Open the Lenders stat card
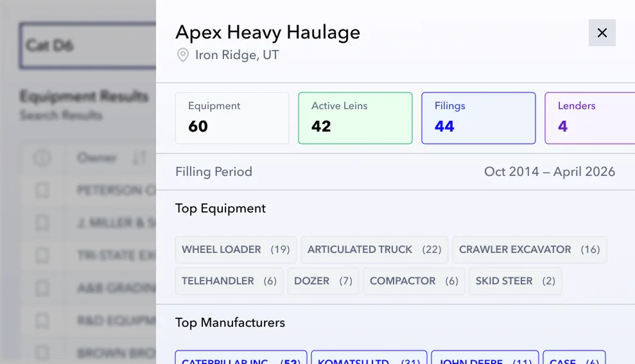635x364 pixels. 589,118
